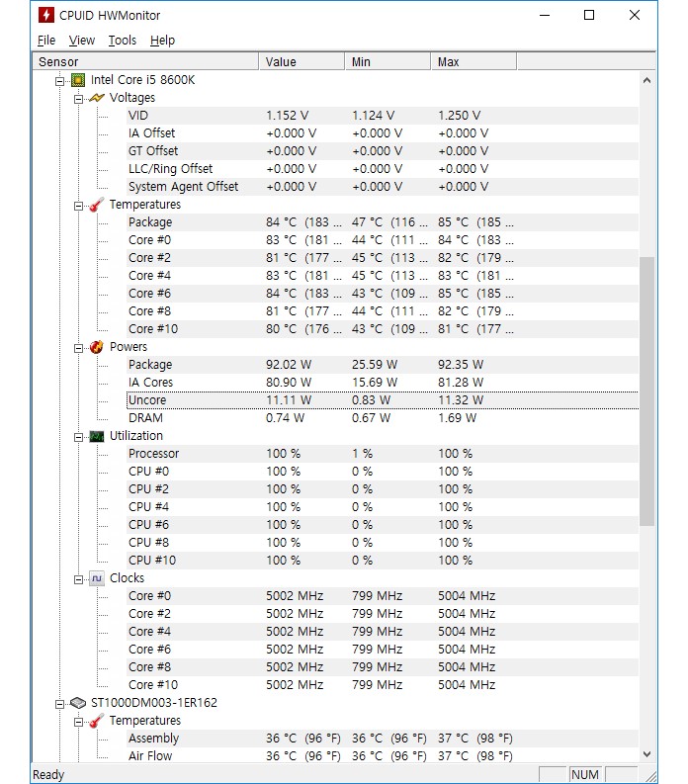
Task: Click the 1.250 V VID max value
Action: [459, 116]
